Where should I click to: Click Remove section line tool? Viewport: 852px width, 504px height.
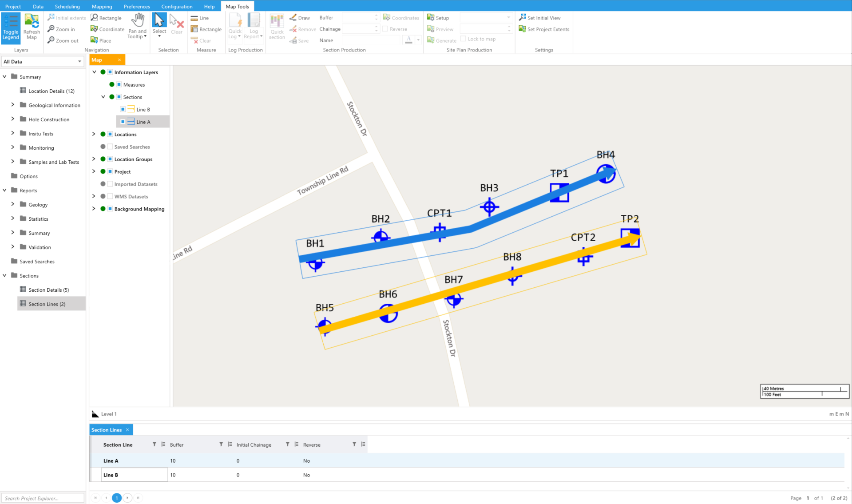click(303, 29)
